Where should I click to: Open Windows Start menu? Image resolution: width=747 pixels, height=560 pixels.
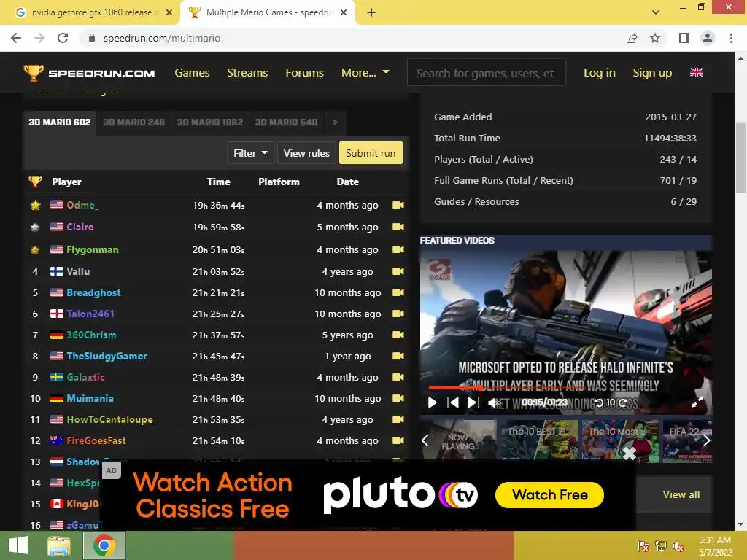pyautogui.click(x=18, y=545)
